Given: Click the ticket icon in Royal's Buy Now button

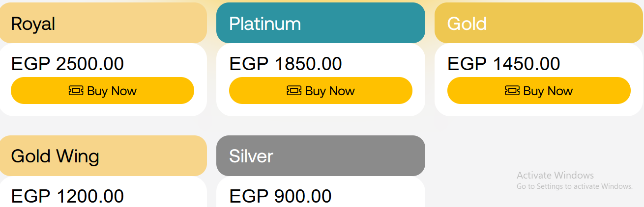Looking at the screenshot, I should pos(76,91).
